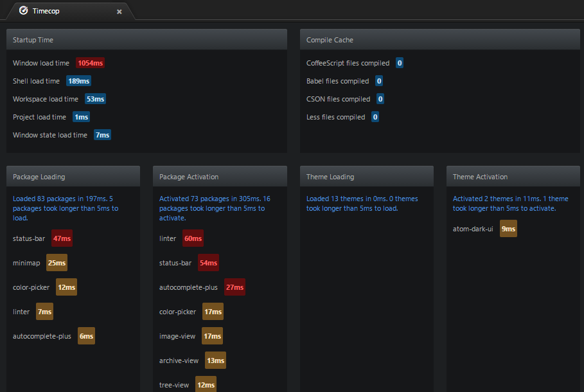The image size is (584, 392).
Task: Open linter package in Package Loading
Action: click(x=21, y=312)
